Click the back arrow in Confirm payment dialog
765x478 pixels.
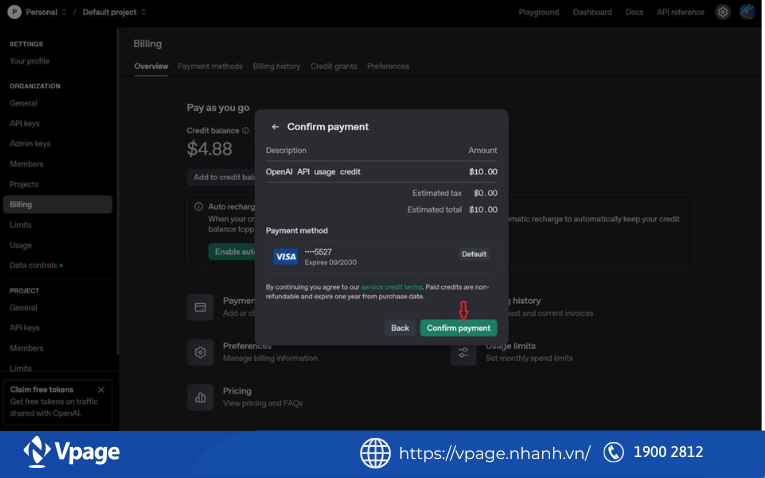click(275, 127)
